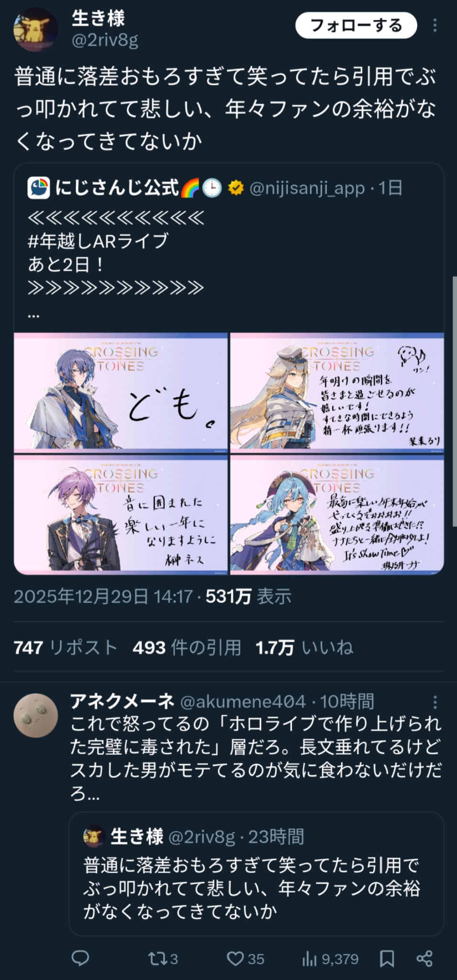Open the #年越しARライブ hashtag
457x980 pixels.
pyautogui.click(x=98, y=241)
